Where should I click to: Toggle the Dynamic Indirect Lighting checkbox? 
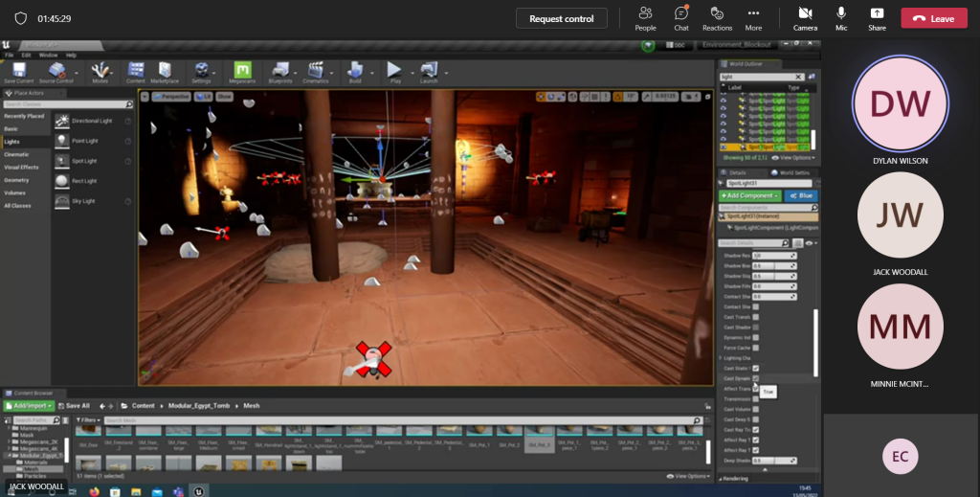(756, 338)
